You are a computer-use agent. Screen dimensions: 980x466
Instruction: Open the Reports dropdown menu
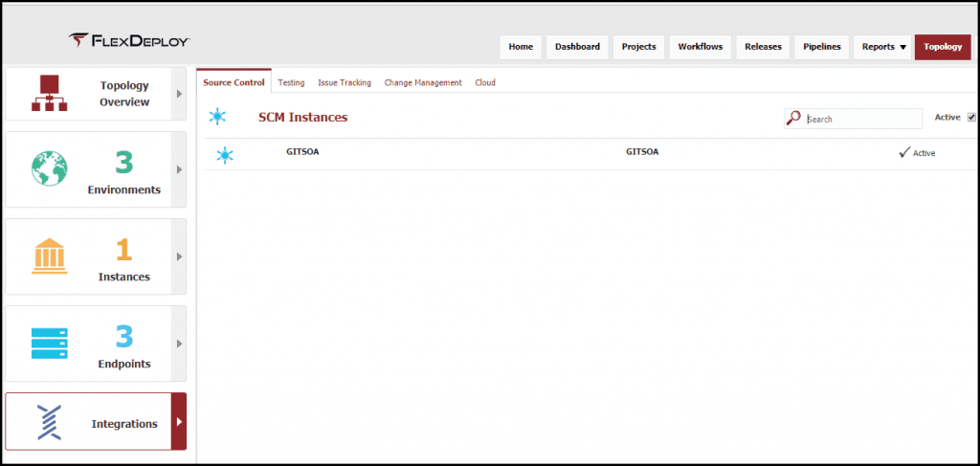coord(882,47)
